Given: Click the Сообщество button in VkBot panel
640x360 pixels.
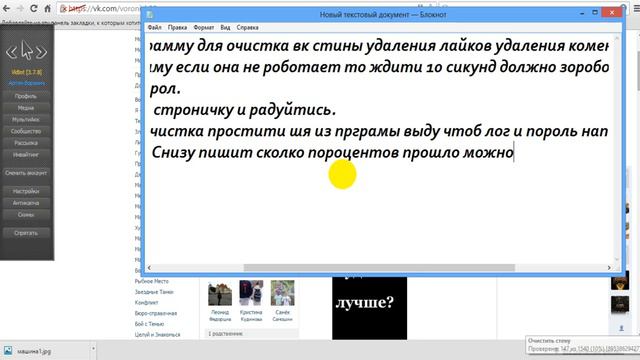Looking at the screenshot, I should [26, 131].
